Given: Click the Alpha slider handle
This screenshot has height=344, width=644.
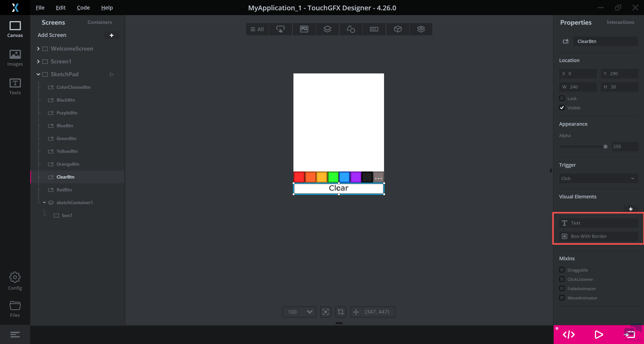Looking at the screenshot, I should tap(605, 147).
